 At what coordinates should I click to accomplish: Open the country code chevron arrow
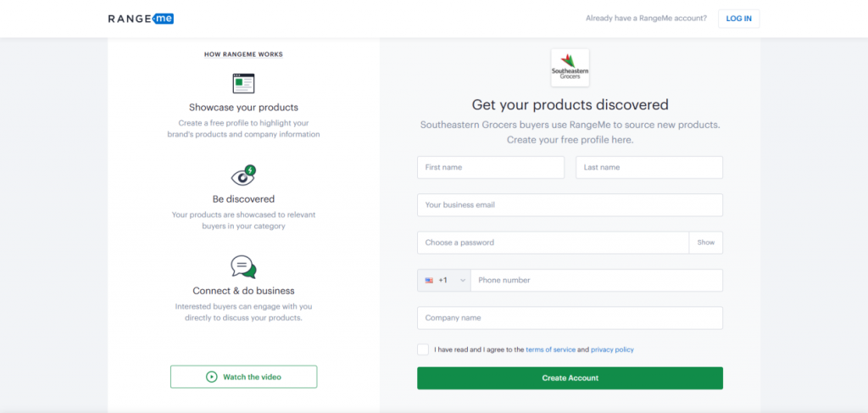coord(463,281)
